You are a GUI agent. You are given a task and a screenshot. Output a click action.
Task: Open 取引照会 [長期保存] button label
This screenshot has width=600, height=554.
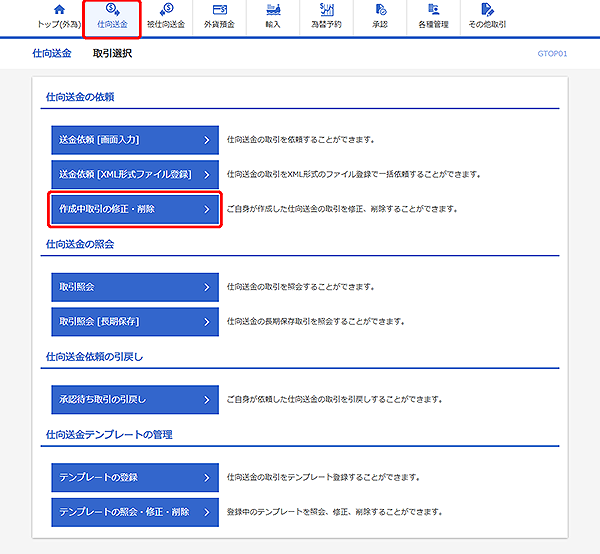point(99,321)
